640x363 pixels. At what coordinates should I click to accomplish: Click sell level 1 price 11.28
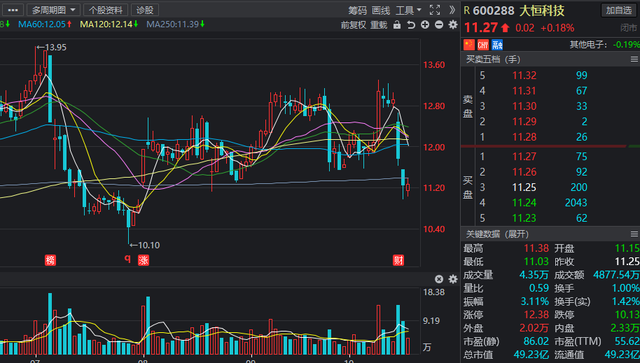coord(524,137)
